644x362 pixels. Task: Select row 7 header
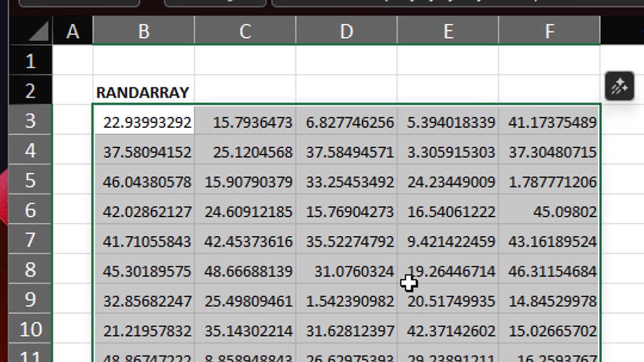click(x=31, y=239)
